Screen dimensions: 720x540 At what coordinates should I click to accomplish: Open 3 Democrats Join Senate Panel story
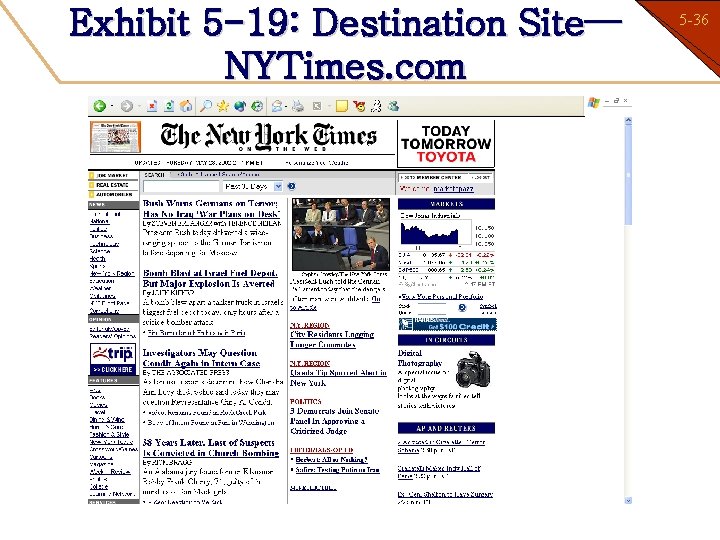tap(335, 421)
